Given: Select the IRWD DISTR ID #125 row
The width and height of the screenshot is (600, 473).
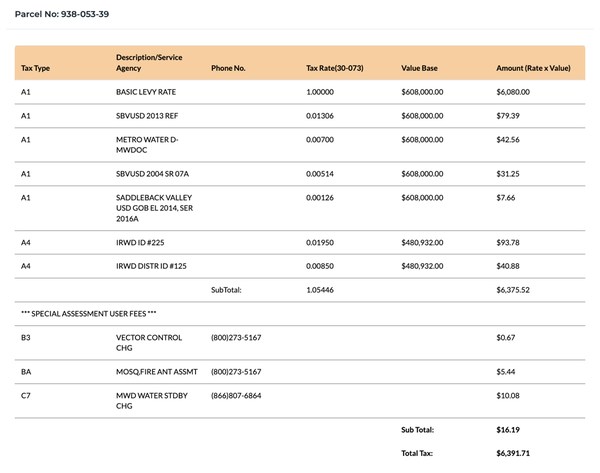Looking at the screenshot, I should click(x=300, y=266).
